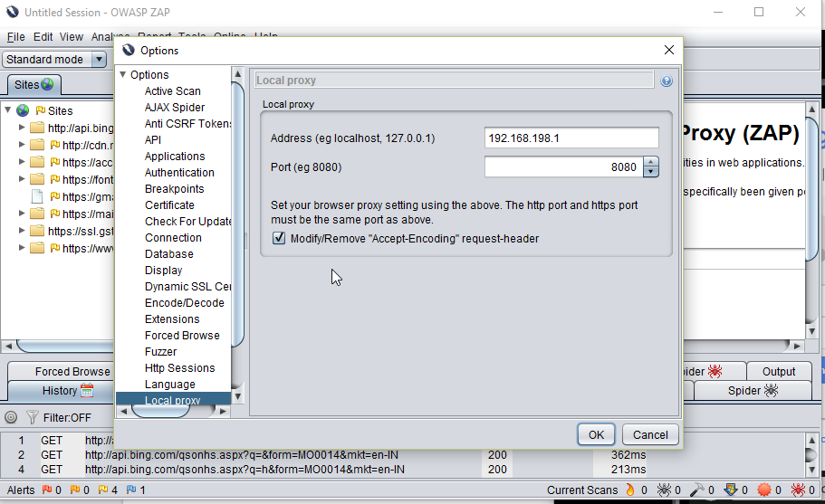Select Connection options category
Image resolution: width=825 pixels, height=504 pixels.
click(173, 238)
